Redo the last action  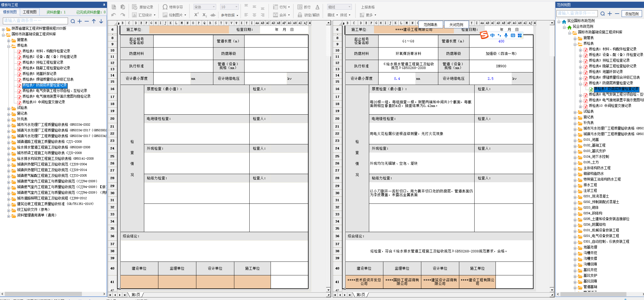(x=123, y=15)
